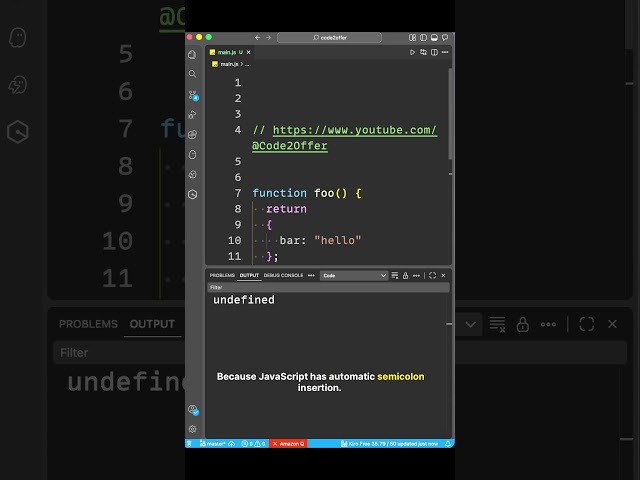The image size is (640, 480).
Task: Switch to the OUTPUT panel tab
Action: 249,276
